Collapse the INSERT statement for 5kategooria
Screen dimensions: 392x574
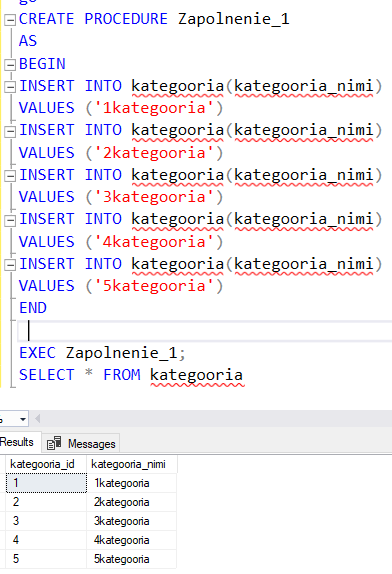pyautogui.click(x=10, y=265)
